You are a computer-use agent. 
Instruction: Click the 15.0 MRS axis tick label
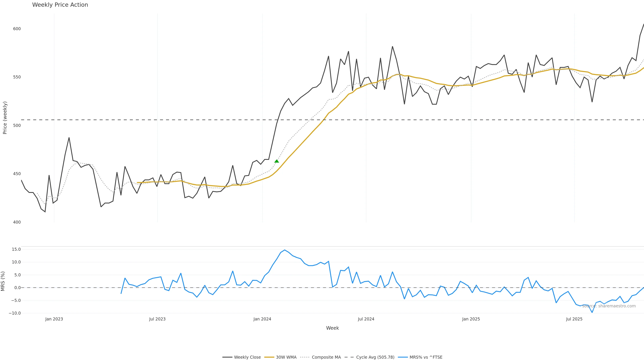click(x=16, y=249)
